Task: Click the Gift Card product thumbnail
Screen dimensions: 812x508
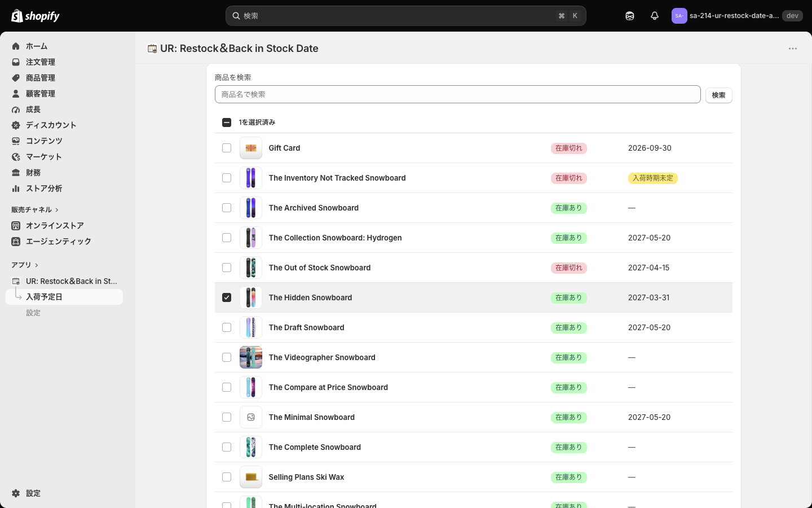Action: pos(251,148)
